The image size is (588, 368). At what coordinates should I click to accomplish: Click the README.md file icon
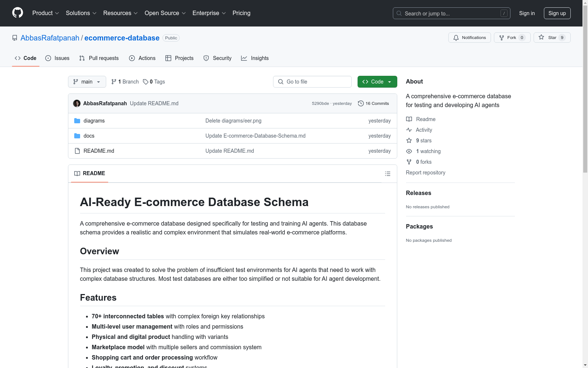(77, 151)
